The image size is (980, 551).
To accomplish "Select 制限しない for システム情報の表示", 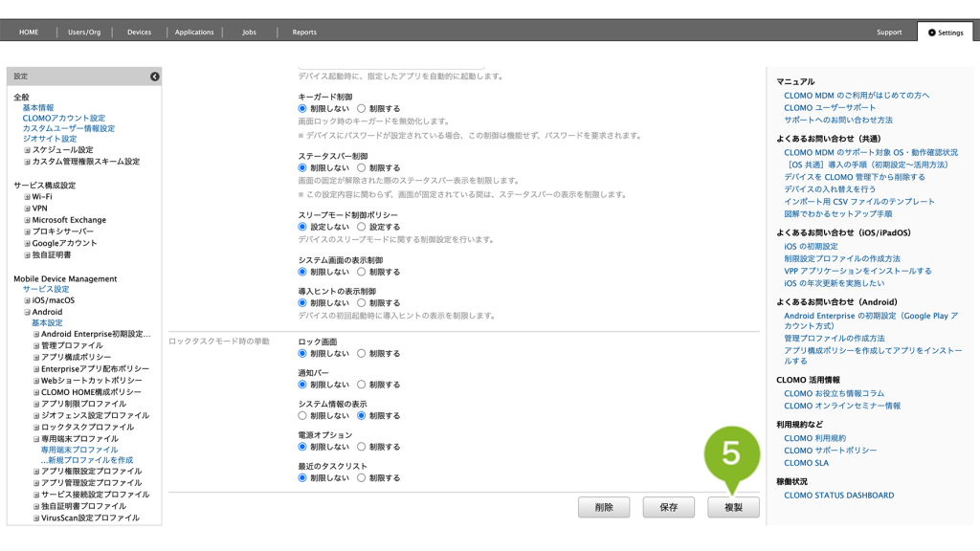I will (303, 416).
